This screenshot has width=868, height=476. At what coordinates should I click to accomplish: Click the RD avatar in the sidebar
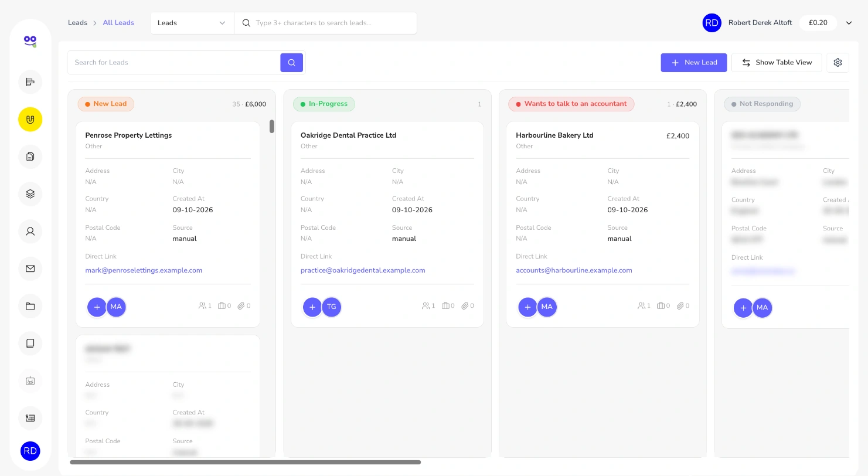[x=30, y=451]
